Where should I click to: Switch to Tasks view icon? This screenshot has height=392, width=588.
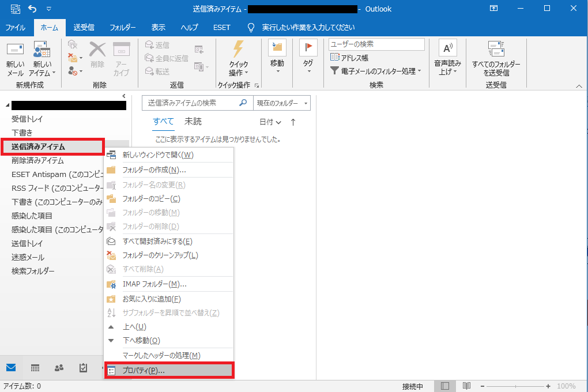[x=83, y=368]
